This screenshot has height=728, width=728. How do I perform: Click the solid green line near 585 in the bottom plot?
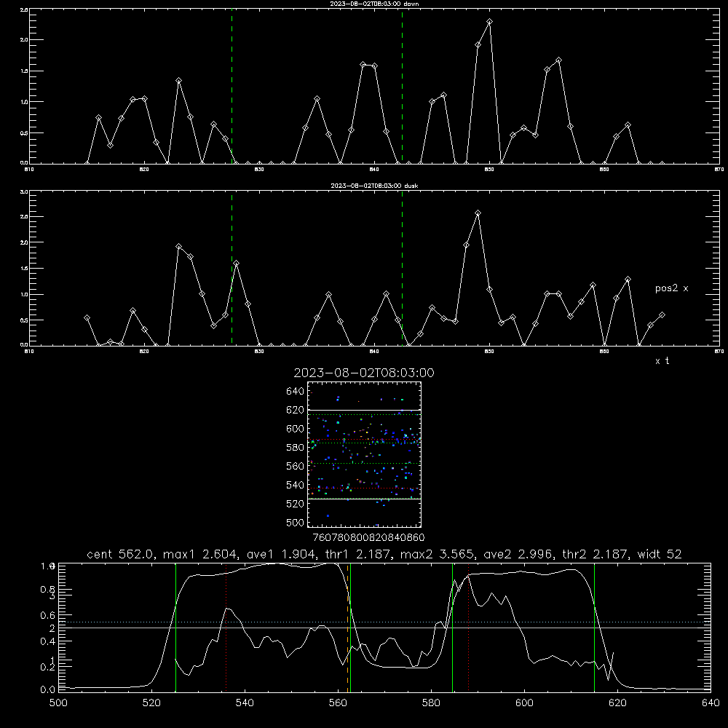[452, 628]
